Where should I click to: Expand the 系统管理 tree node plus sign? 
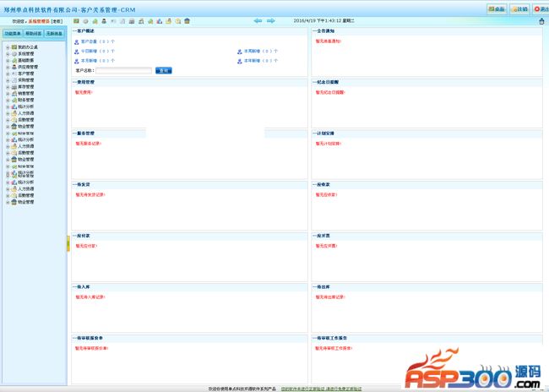8,54
